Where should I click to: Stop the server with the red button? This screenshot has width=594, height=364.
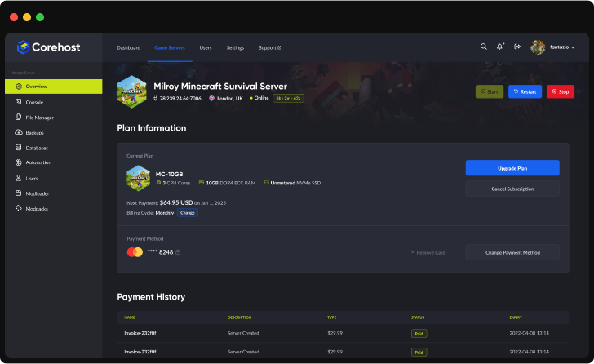pyautogui.click(x=561, y=91)
